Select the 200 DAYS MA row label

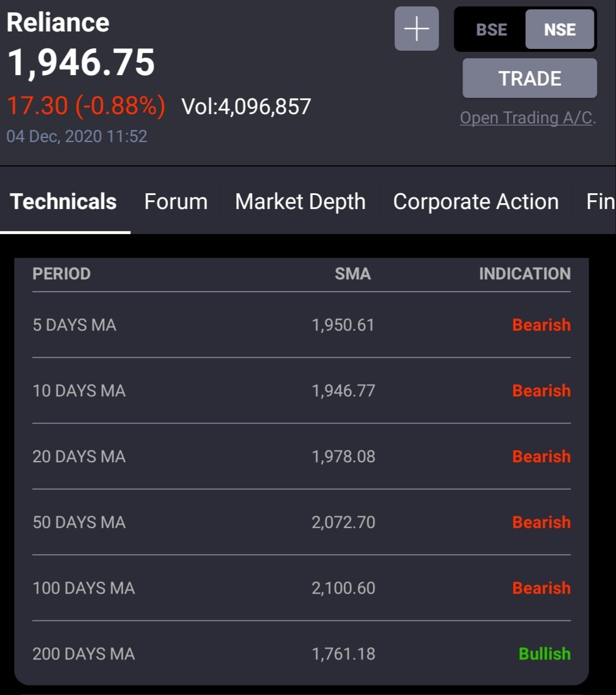84,654
